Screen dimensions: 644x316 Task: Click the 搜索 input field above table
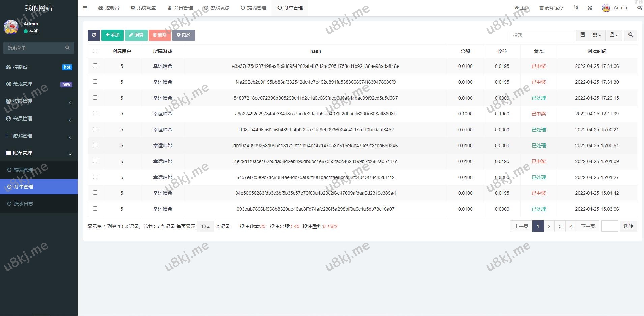(x=541, y=35)
